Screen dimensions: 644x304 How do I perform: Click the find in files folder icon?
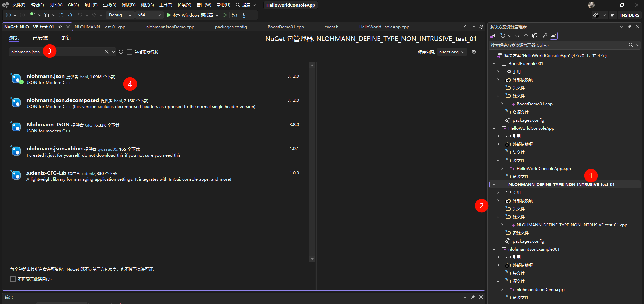click(x=234, y=15)
